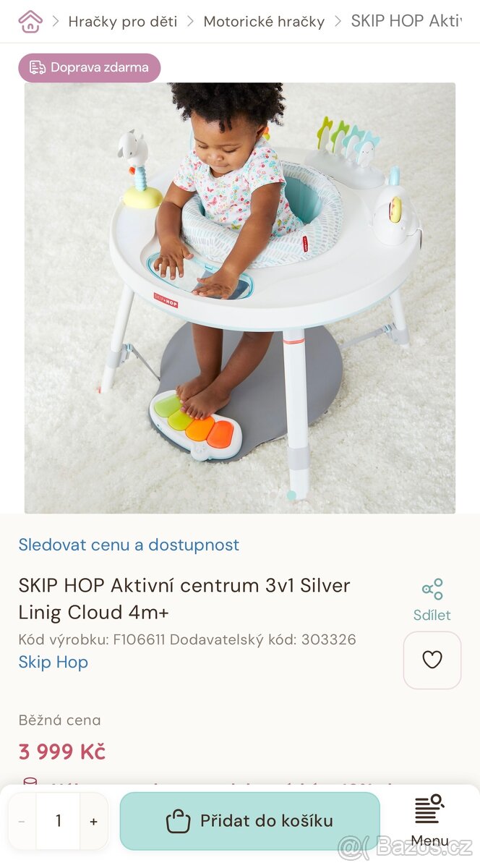The height and width of the screenshot is (868, 480).
Task: Click chevron after Hračky pro děti
Action: pyautogui.click(x=190, y=21)
